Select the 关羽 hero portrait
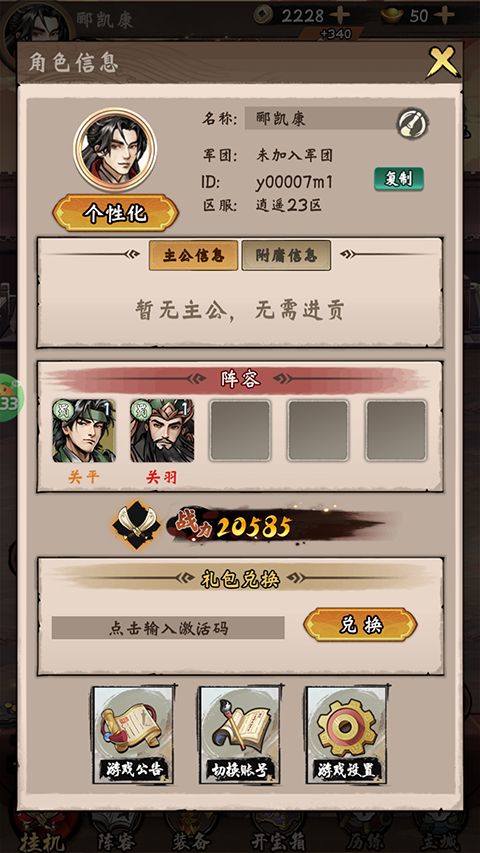Image resolution: width=480 pixels, height=853 pixels. 162,431
